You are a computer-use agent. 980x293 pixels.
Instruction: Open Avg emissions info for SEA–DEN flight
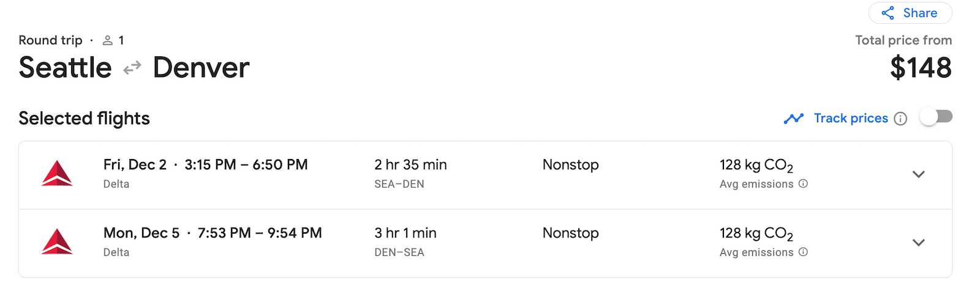[804, 184]
